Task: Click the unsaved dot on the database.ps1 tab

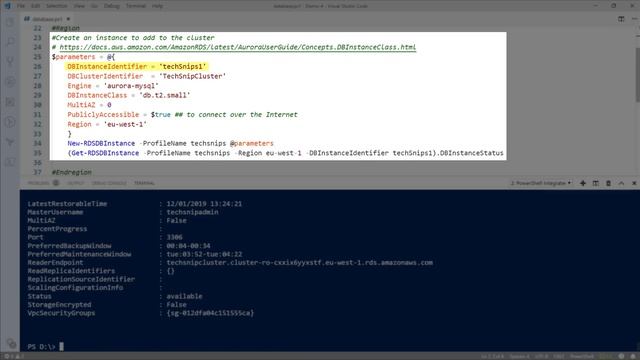Action: [x=68, y=19]
